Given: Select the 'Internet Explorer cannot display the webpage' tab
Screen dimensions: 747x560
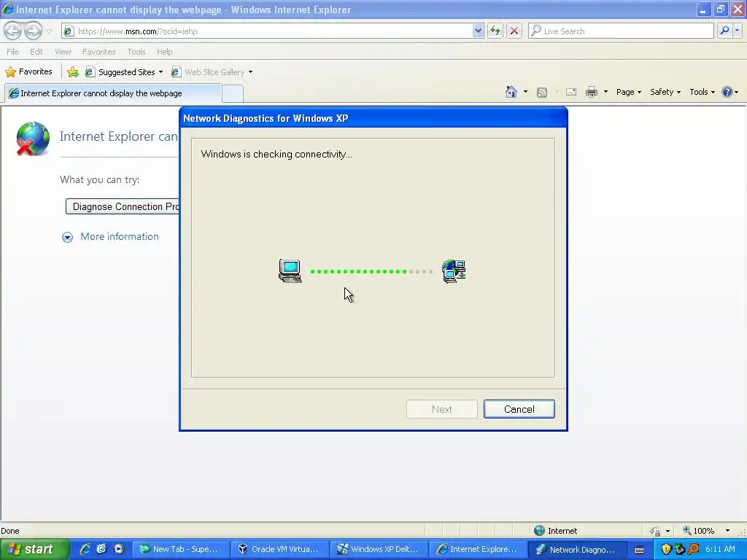Looking at the screenshot, I should [x=113, y=93].
